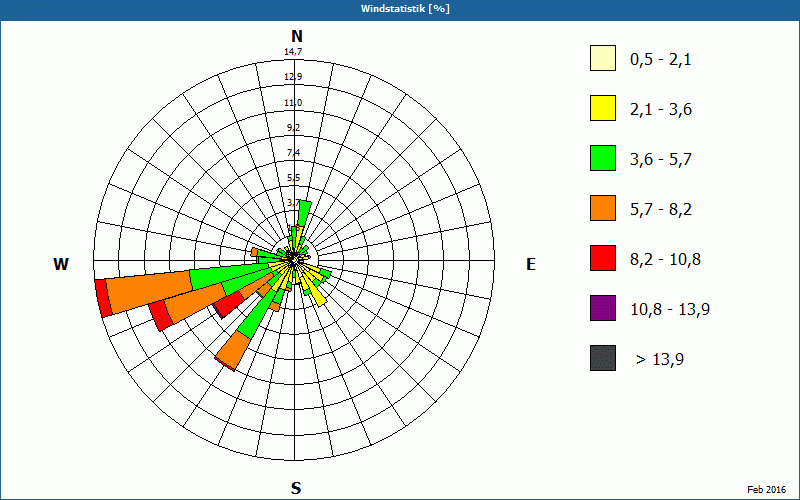Click the legend label '> 13,9'
Image resolution: width=800 pixels, height=500 pixels.
pyautogui.click(x=660, y=360)
